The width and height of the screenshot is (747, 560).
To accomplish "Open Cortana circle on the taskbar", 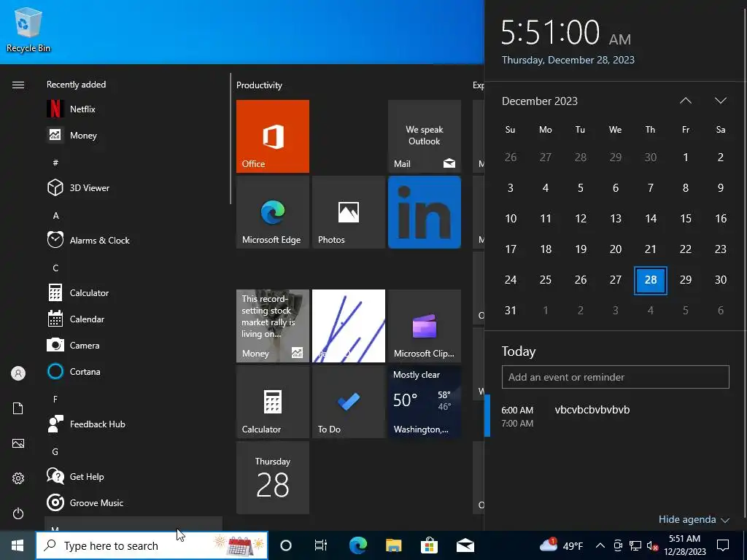I will pyautogui.click(x=286, y=545).
